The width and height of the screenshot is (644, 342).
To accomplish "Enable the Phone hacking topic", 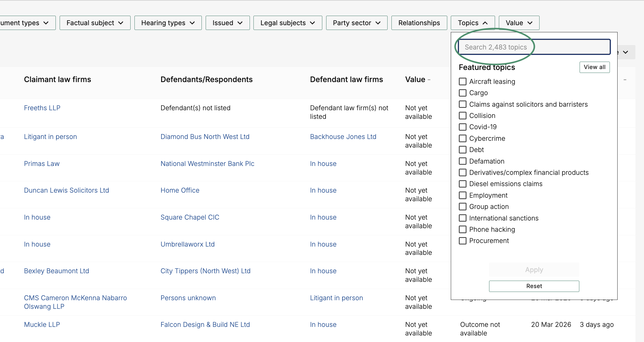I will (463, 229).
